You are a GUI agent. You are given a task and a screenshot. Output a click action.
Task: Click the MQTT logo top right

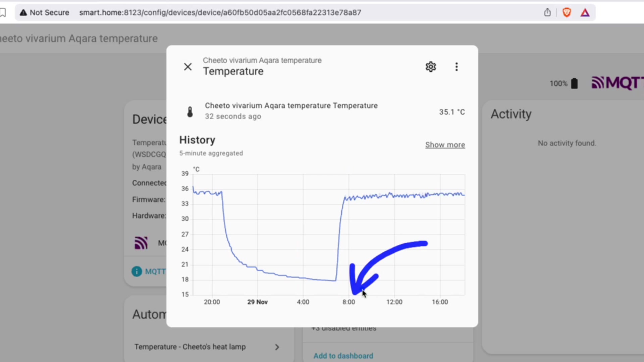pos(617,83)
